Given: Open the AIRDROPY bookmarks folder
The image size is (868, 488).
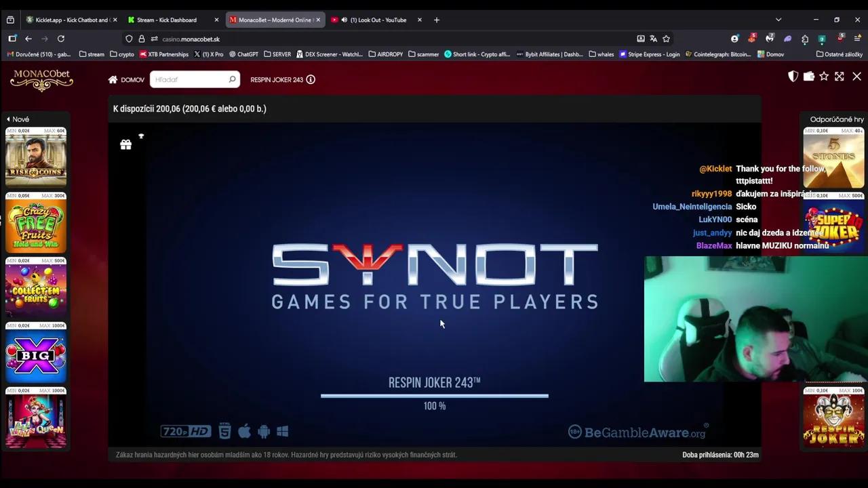Looking at the screenshot, I should click(x=385, y=54).
